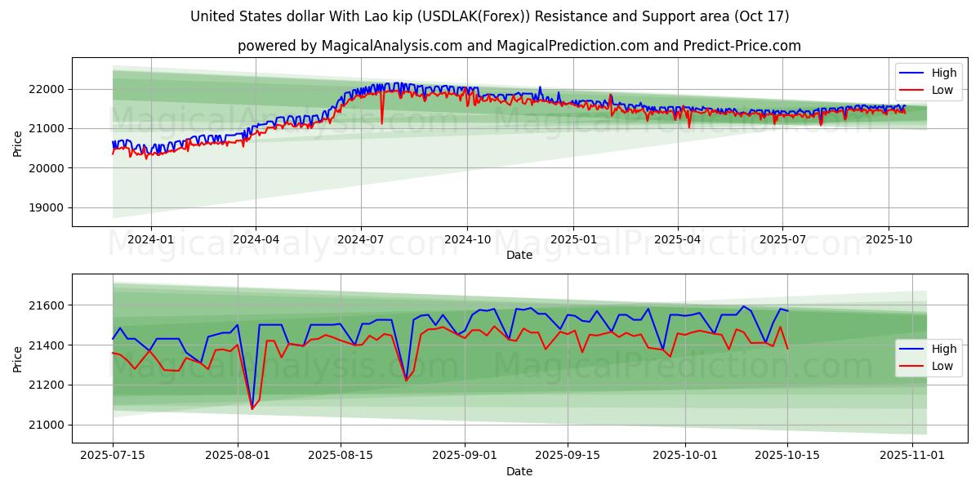
Task: Click the 2024-07 tick label on upper x-axis
Action: coord(361,239)
